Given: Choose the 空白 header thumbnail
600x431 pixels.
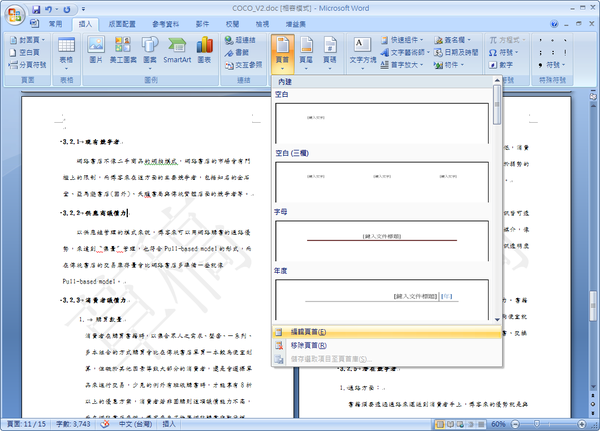Looking at the screenshot, I should click(x=382, y=123).
